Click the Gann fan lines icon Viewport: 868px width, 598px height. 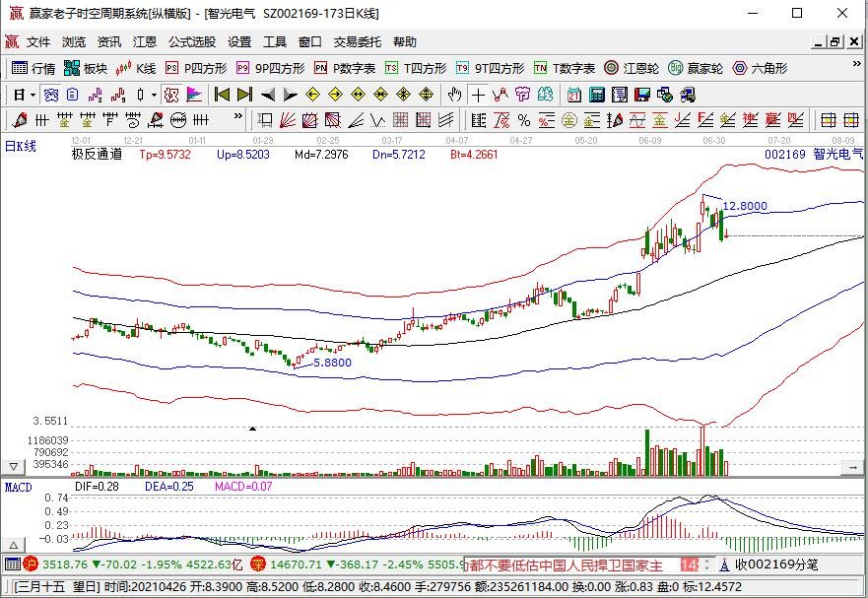[288, 120]
